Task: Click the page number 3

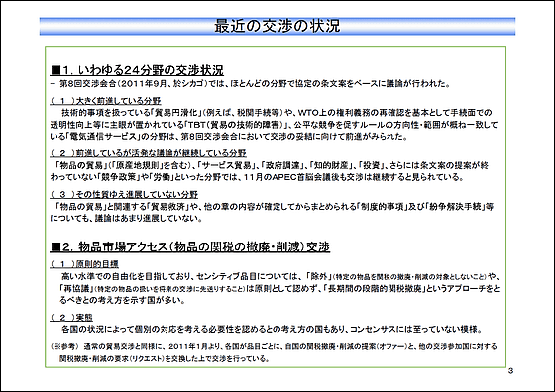Action: coord(510,371)
